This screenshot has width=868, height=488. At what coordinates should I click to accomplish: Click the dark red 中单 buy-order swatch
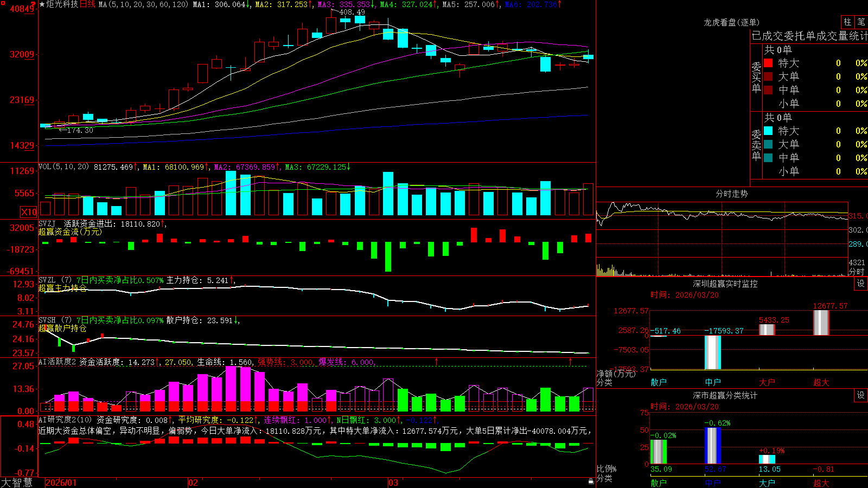pos(768,90)
